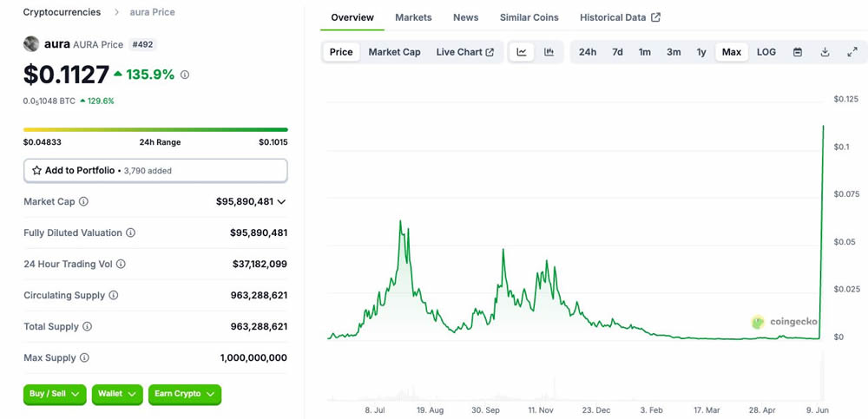
Task: Click the $0.1015 range high value
Action: click(273, 142)
